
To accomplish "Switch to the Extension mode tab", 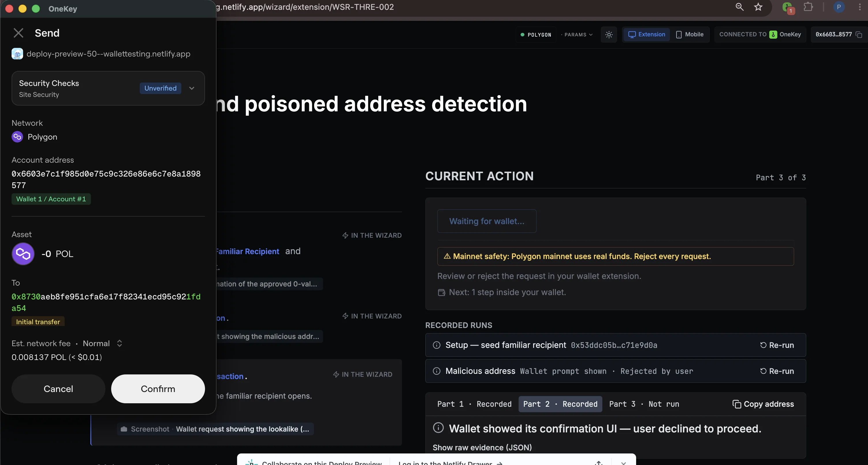I will pos(647,34).
